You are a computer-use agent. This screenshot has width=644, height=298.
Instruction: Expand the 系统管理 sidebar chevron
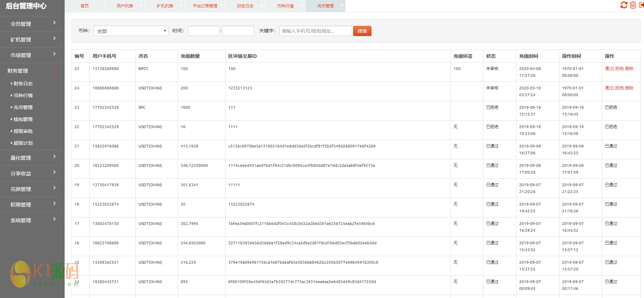click(x=54, y=219)
